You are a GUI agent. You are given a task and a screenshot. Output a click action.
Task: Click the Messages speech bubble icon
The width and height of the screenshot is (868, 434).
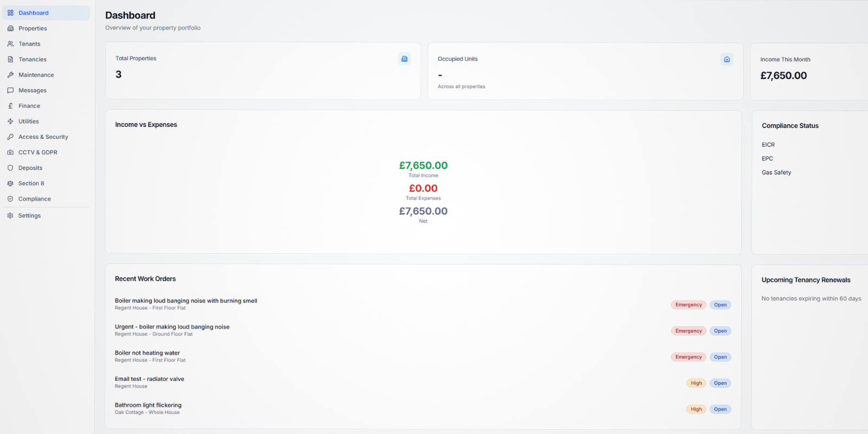pos(10,91)
